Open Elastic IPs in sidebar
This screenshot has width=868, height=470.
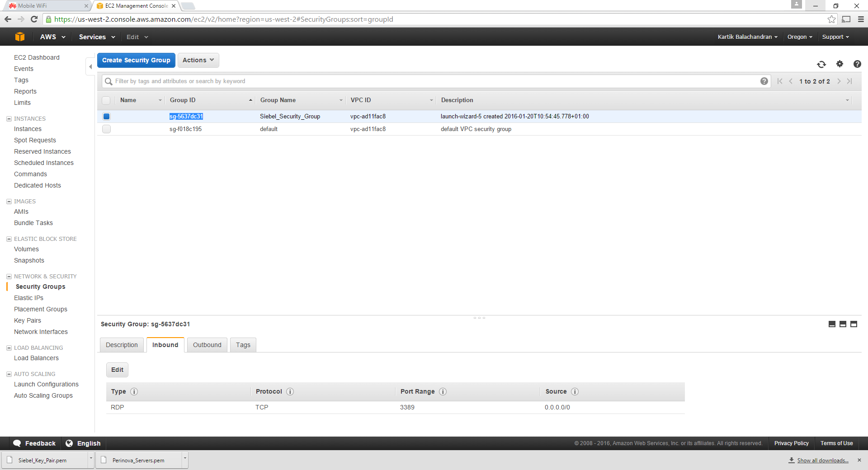coord(28,298)
